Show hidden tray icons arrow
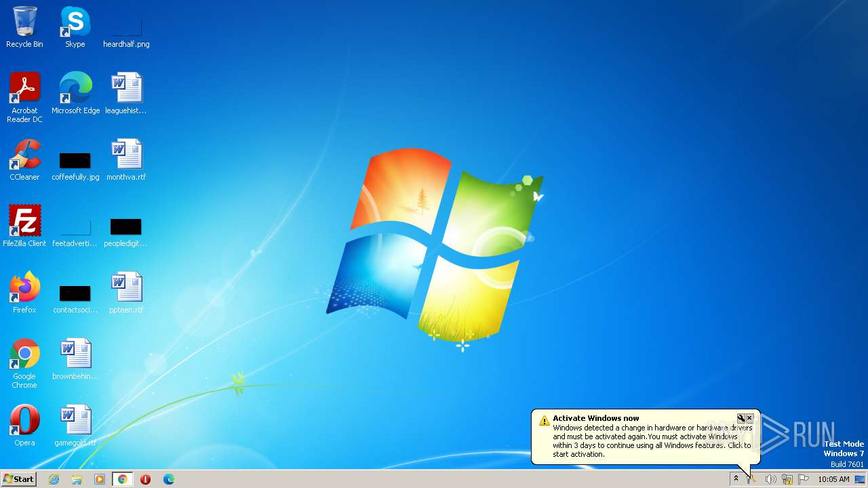This screenshot has height=488, width=868. [x=736, y=479]
